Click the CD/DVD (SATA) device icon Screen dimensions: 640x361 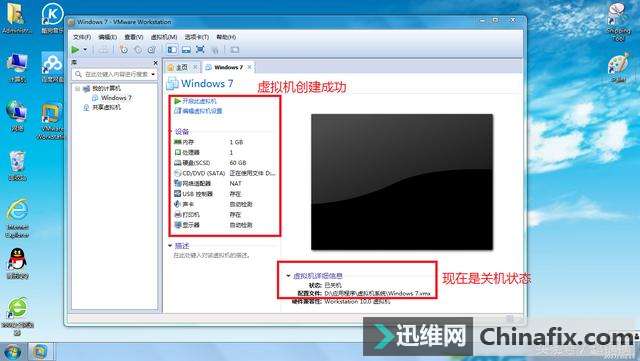(178, 173)
